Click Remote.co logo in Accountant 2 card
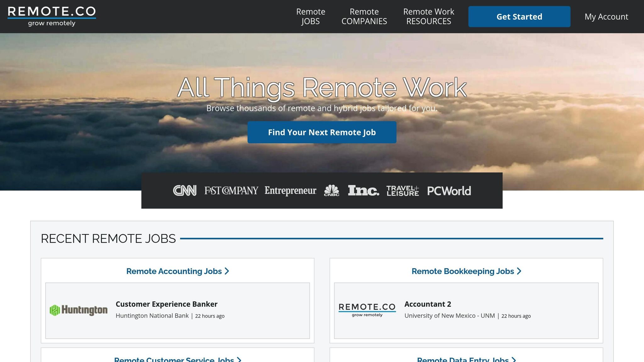This screenshot has height=362, width=644. click(367, 310)
